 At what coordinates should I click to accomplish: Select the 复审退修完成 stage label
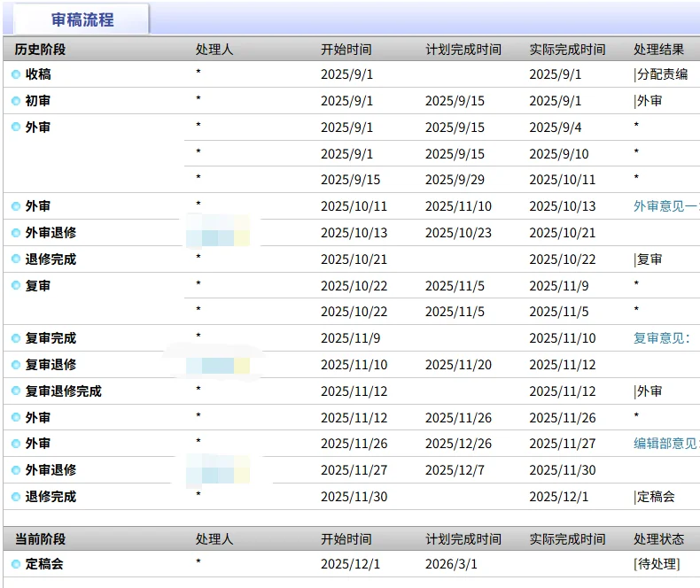(x=64, y=391)
